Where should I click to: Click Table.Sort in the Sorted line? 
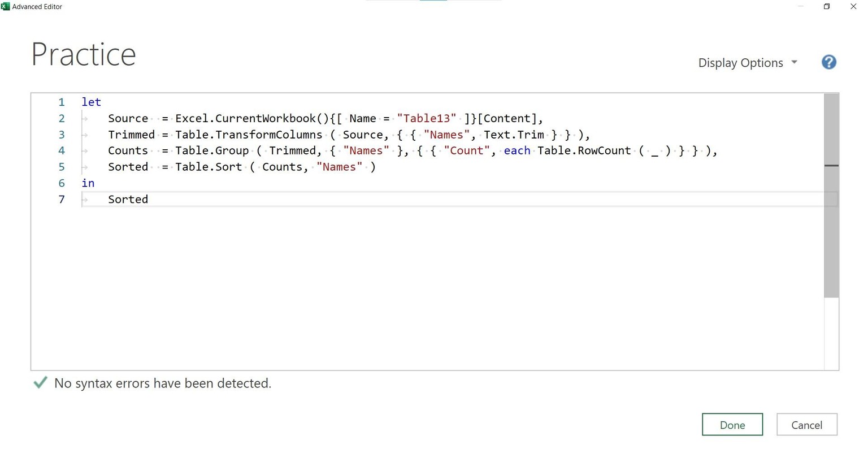click(x=209, y=167)
